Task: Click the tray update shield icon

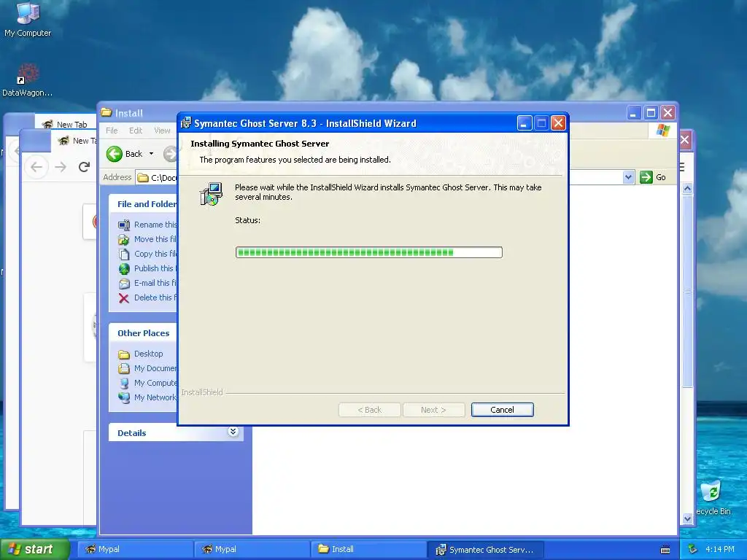Action: click(x=693, y=549)
